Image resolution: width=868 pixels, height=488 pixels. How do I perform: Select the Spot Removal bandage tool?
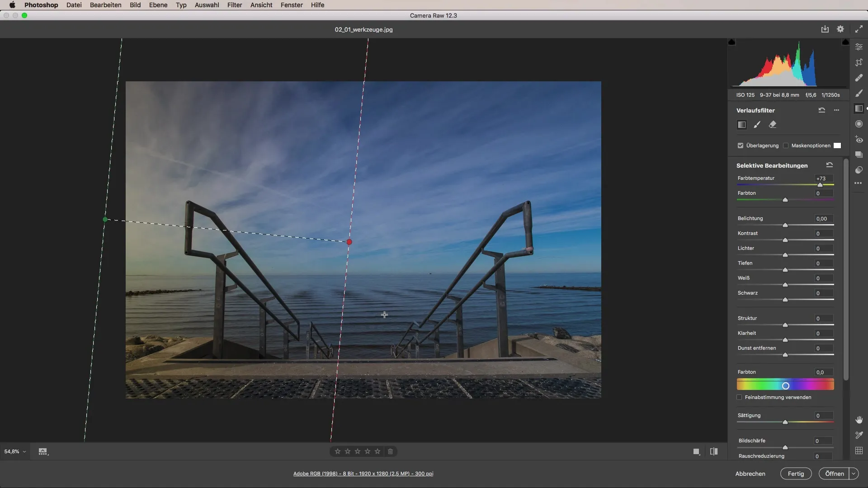coord(859,78)
